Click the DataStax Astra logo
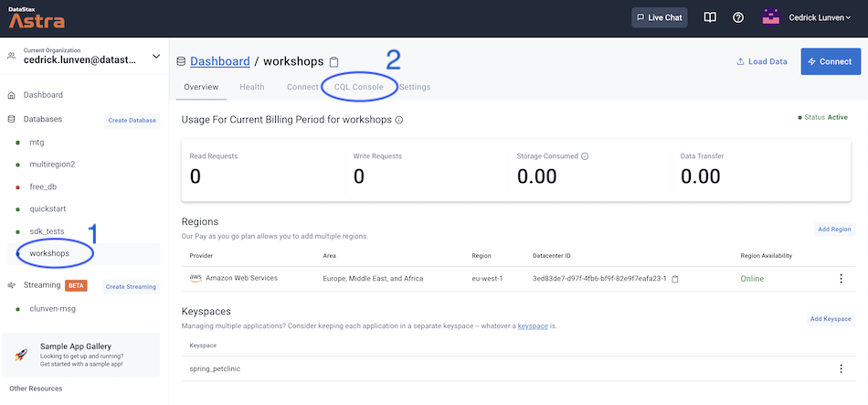The width and height of the screenshot is (868, 405). coord(36,18)
